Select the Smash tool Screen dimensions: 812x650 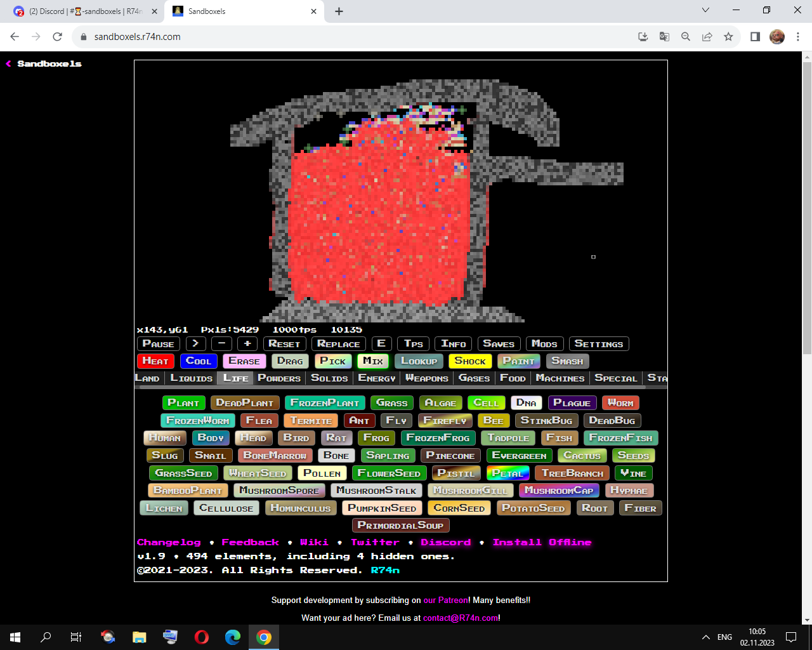[x=567, y=361]
